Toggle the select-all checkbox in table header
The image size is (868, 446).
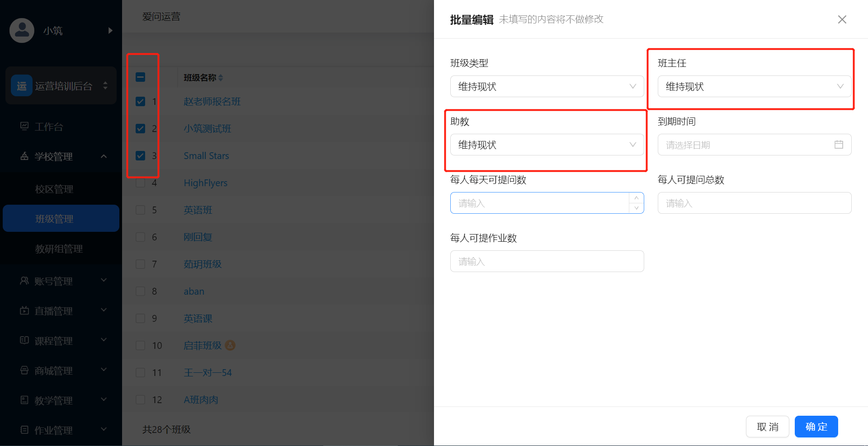141,77
